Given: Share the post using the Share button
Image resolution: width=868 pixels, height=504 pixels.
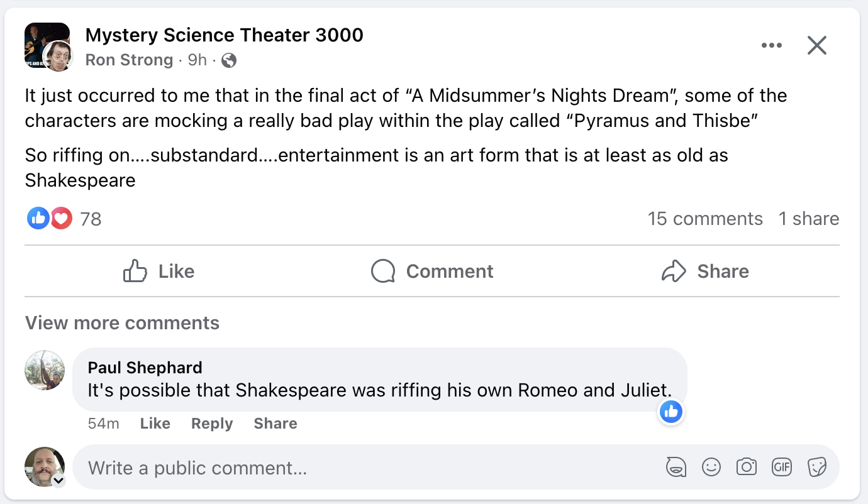Looking at the screenshot, I should click(705, 271).
